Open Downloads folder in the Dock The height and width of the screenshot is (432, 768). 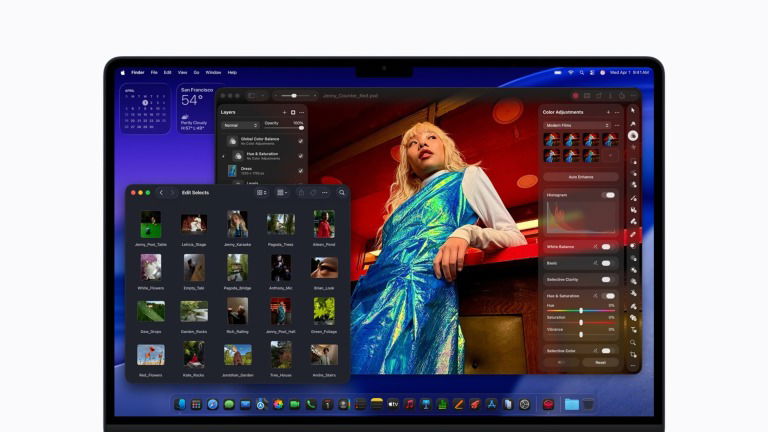tap(572, 405)
